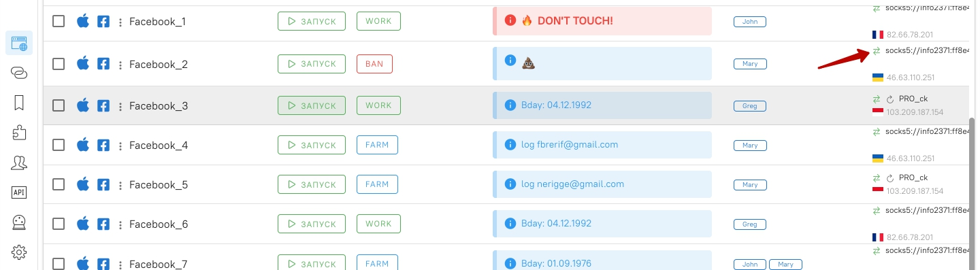Viewport: 980px width, 270px height.
Task: Open the users team icon in sidebar
Action: click(19, 163)
